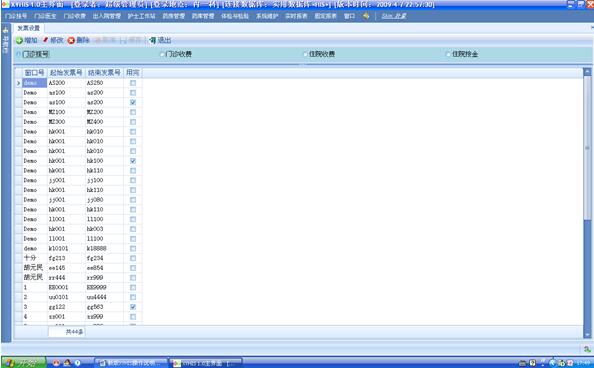The height and width of the screenshot is (368, 594).
Task: Click the 退出 exit icon in toolbar
Action: (x=153, y=40)
